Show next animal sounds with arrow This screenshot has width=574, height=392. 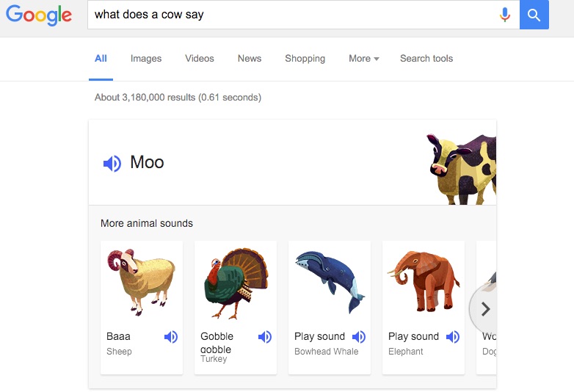tap(484, 309)
